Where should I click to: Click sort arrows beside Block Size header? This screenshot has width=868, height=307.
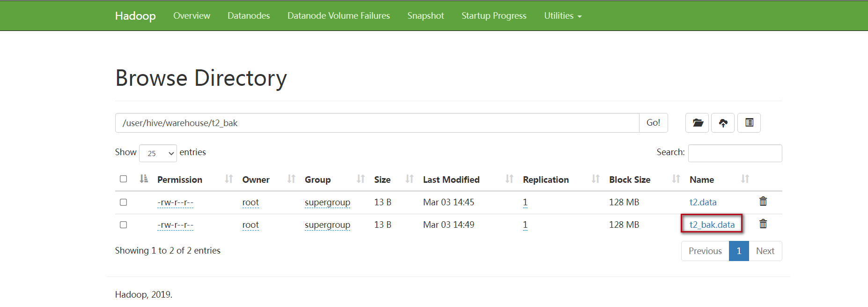(676, 179)
